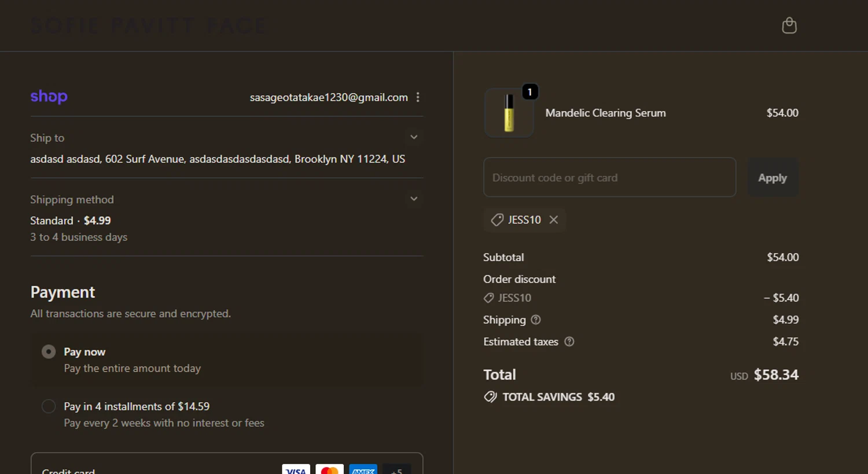Show the +5 more payment methods

396,470
